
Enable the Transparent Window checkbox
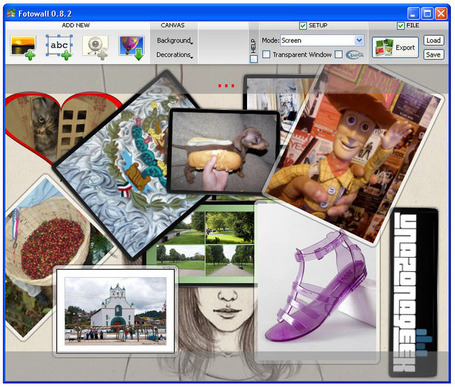click(x=266, y=54)
